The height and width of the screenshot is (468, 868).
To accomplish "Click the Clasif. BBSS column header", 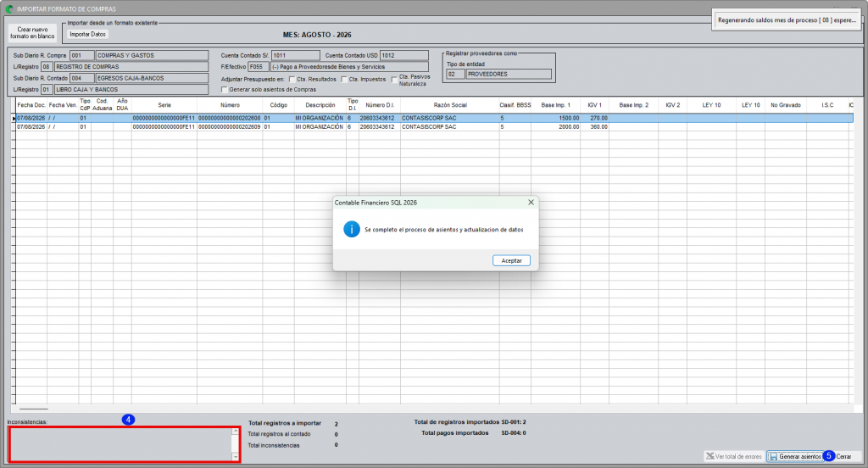I will coord(515,104).
